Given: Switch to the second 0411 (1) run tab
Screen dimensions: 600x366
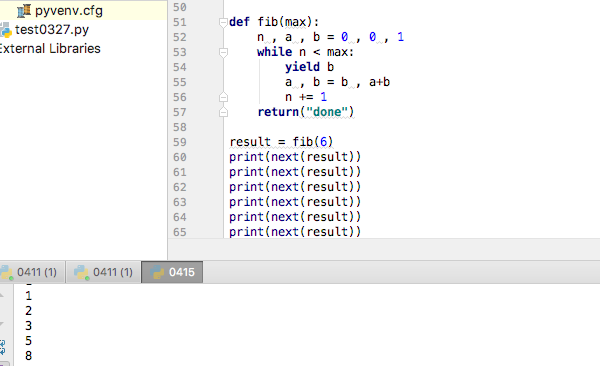Looking at the screenshot, I should click(103, 272).
